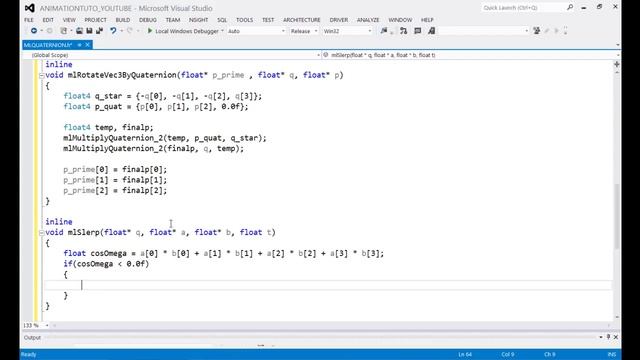640x360 pixels.
Task: Click the split-editor handle above the scrollbar
Action: pyautogui.click(x=616, y=64)
